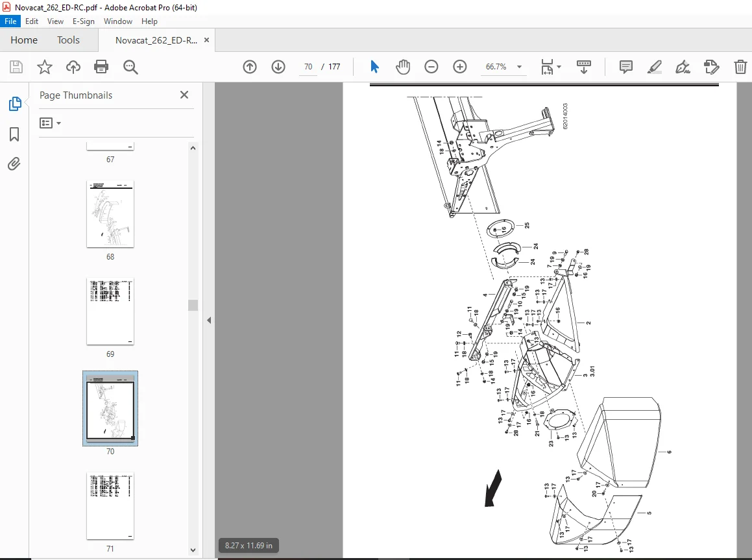Zoom in with plus button

(460, 67)
